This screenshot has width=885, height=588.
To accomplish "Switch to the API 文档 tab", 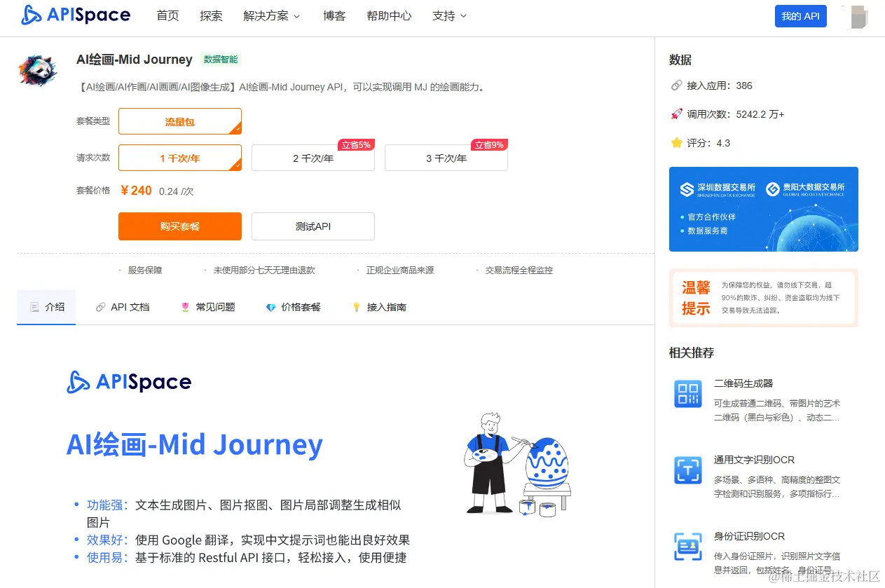I will point(123,307).
